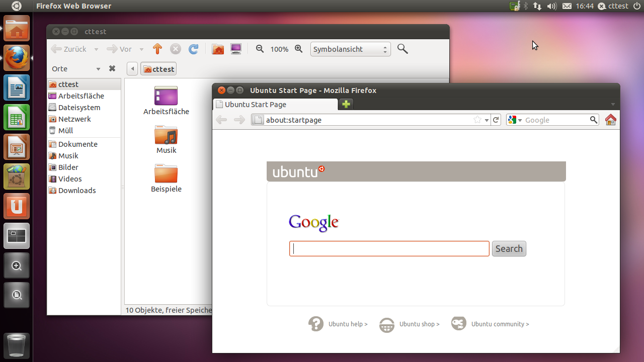Open the Trash in the launcher

pyautogui.click(x=17, y=345)
